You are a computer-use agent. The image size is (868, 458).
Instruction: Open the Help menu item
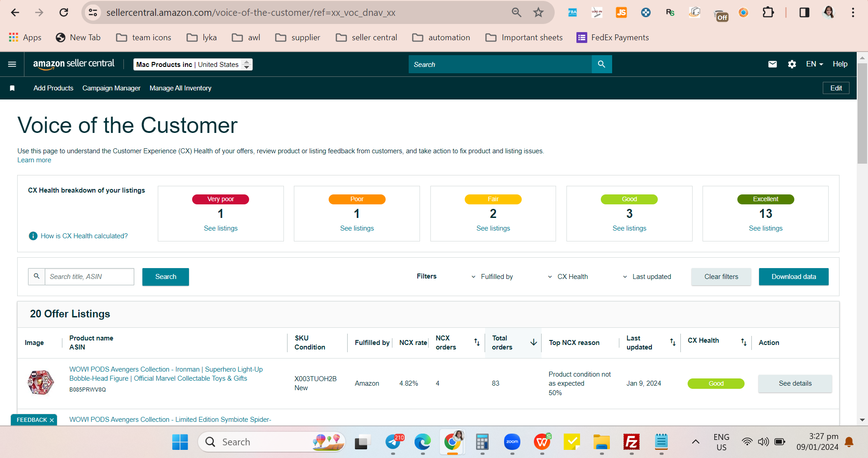coord(840,64)
